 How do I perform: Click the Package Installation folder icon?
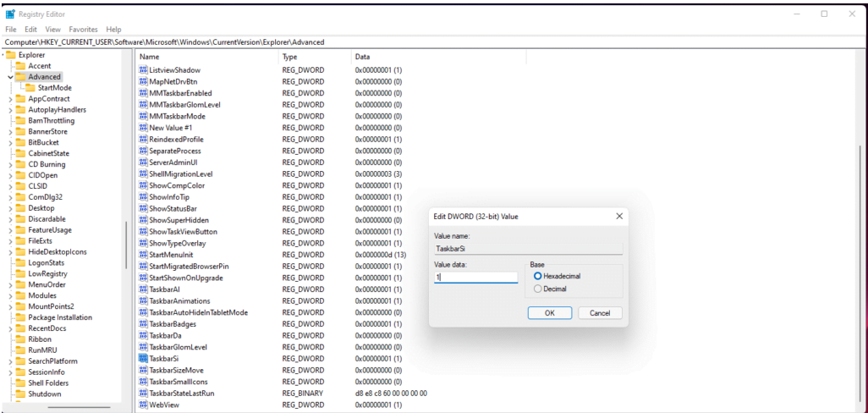tap(20, 318)
